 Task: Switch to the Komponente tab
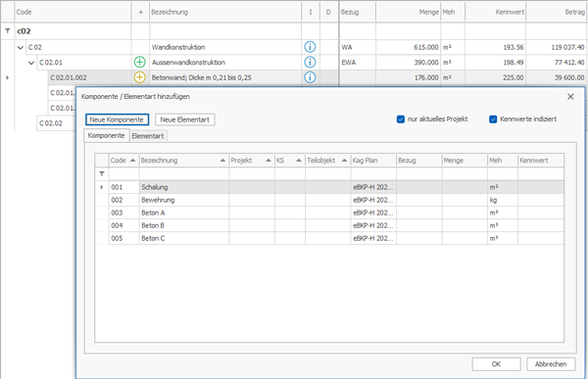click(107, 136)
